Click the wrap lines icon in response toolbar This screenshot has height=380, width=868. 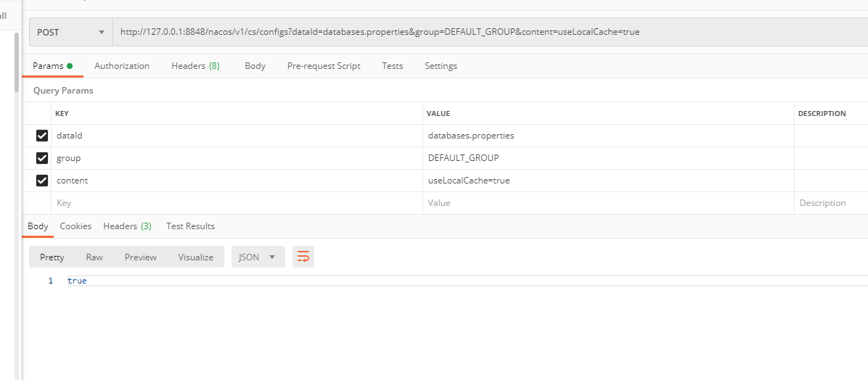click(x=303, y=257)
